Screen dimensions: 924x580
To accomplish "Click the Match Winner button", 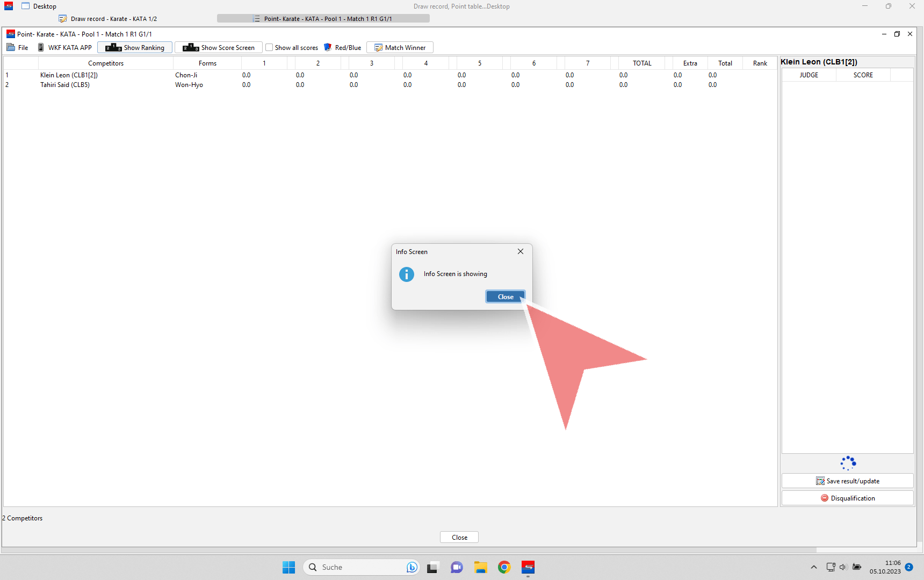I will click(x=400, y=48).
